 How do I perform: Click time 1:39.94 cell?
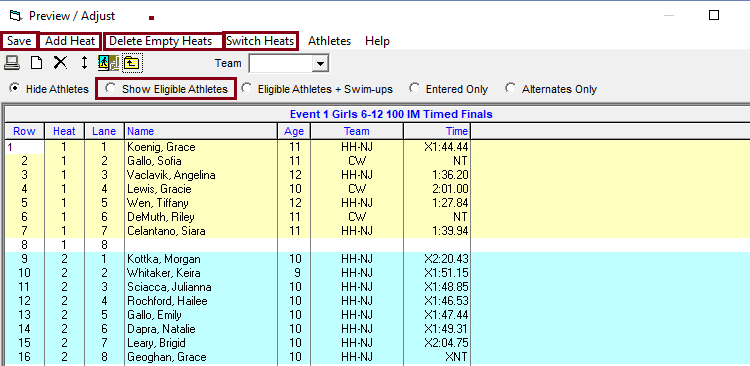point(437,231)
